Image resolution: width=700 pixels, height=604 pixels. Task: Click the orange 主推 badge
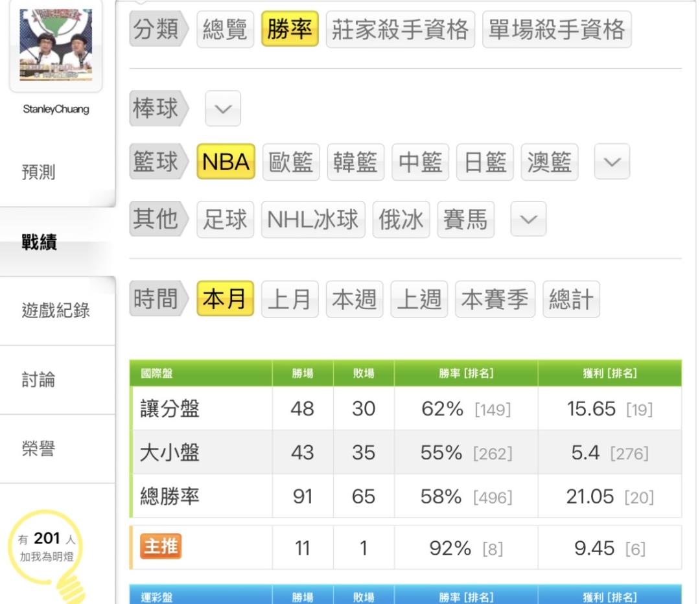click(161, 548)
